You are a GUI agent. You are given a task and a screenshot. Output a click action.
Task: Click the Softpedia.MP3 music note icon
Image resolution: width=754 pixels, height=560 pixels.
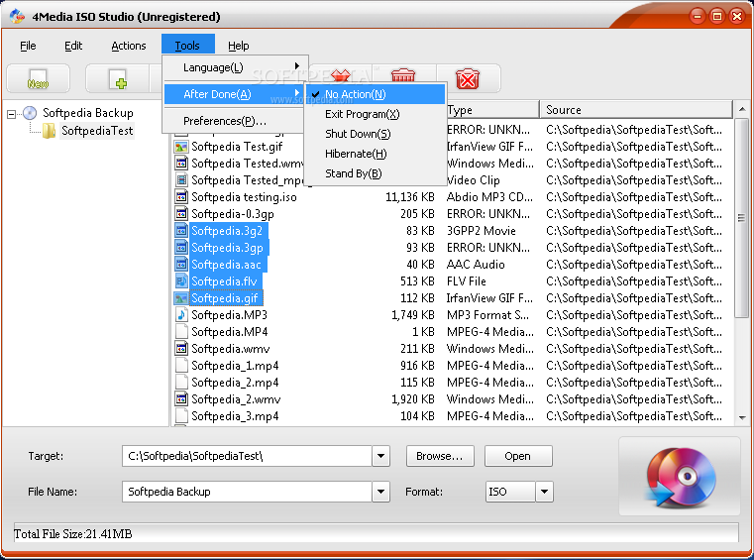click(x=181, y=315)
